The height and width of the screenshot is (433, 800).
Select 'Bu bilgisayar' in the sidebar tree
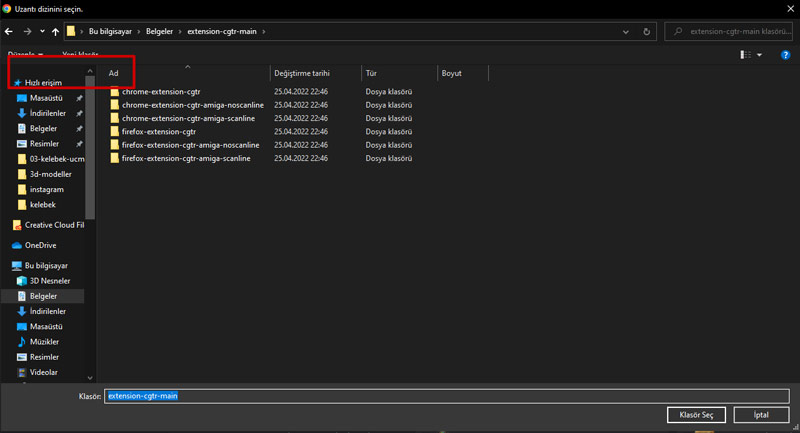(x=46, y=266)
